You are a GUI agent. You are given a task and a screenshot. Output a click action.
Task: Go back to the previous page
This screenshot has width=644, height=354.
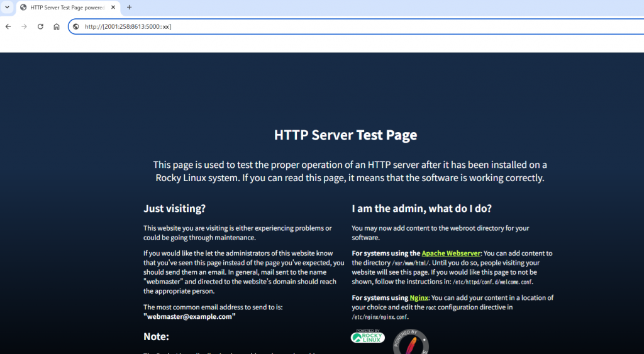(8, 26)
